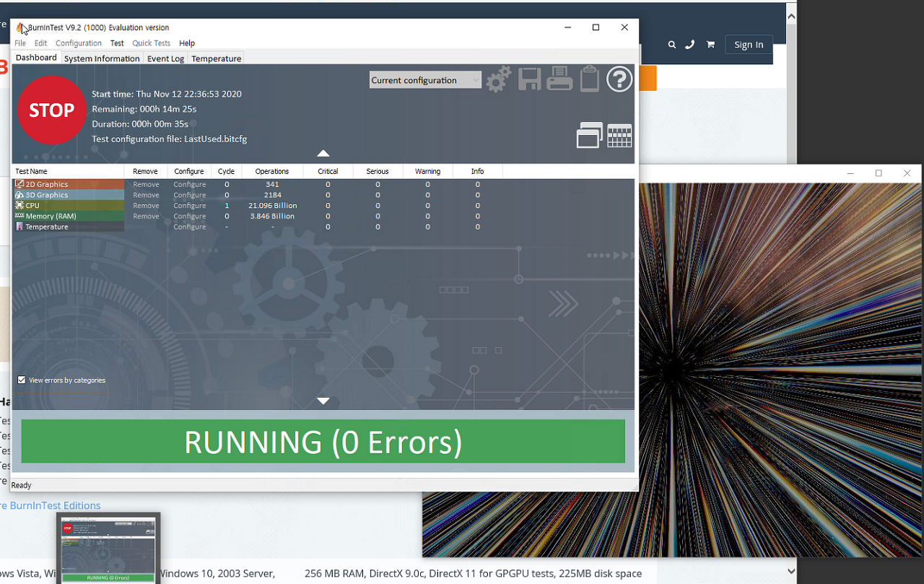
Task: Click Sign In on the website
Action: point(749,45)
